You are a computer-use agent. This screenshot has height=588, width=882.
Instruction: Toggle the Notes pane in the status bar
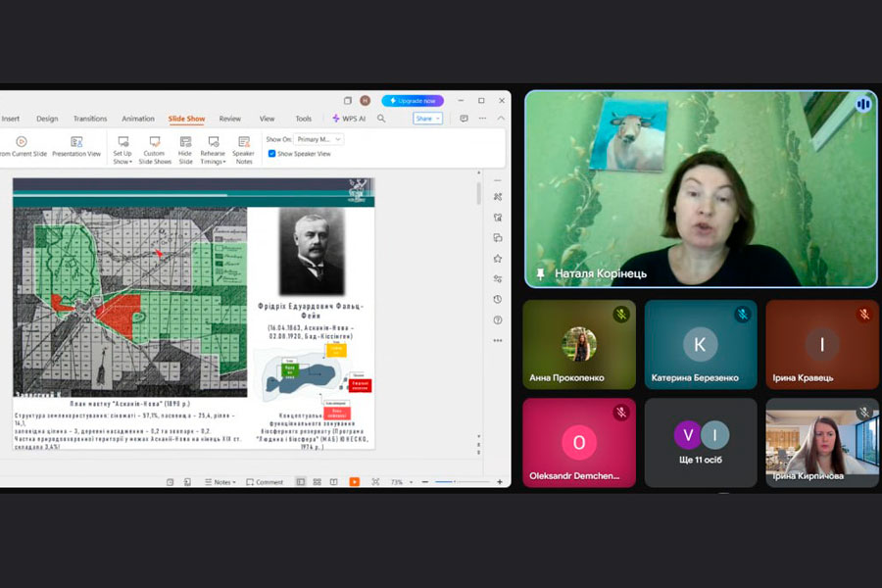pyautogui.click(x=220, y=482)
